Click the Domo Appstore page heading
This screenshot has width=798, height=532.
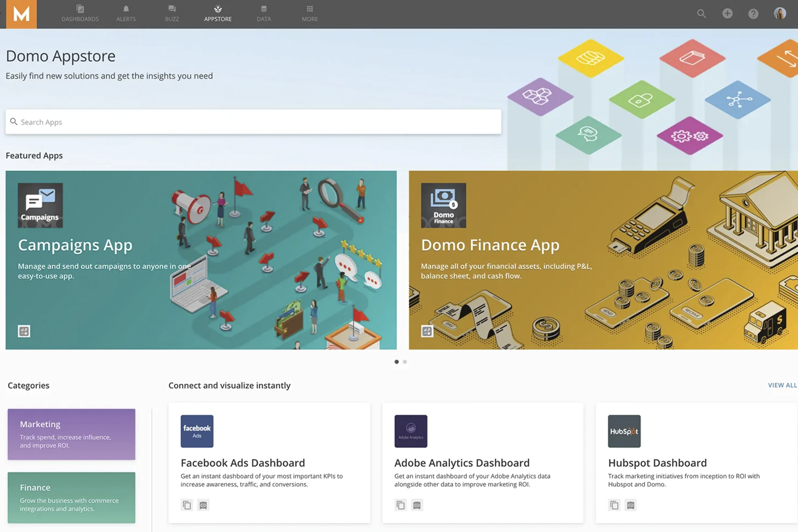coord(61,56)
